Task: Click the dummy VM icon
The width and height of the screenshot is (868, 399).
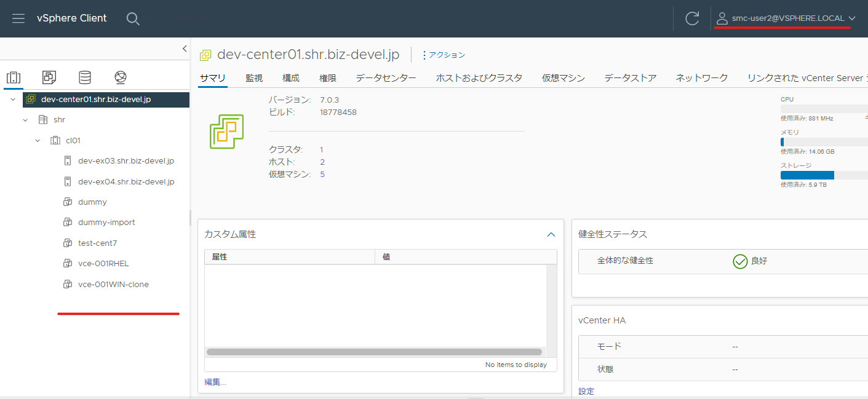Action: tap(68, 202)
